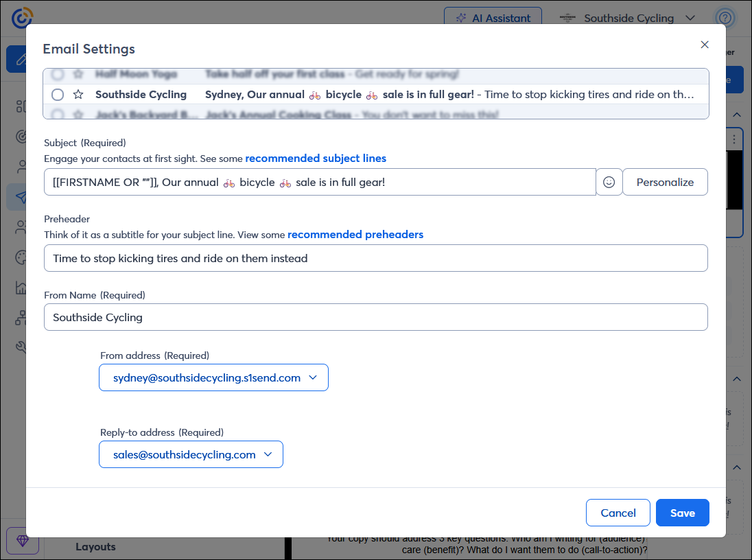Viewport: 752px width, 560px height.
Task: Star the Southside Cycling preview email
Action: click(78, 95)
